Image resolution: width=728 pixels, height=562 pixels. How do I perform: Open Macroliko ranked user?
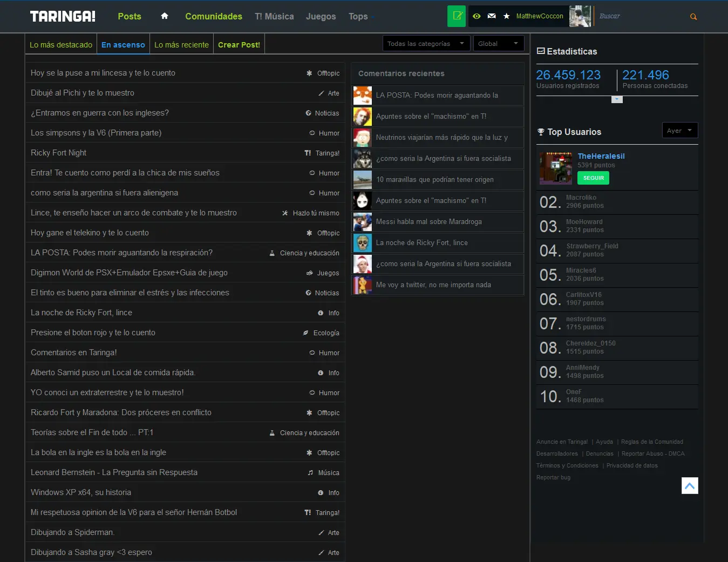tap(581, 198)
